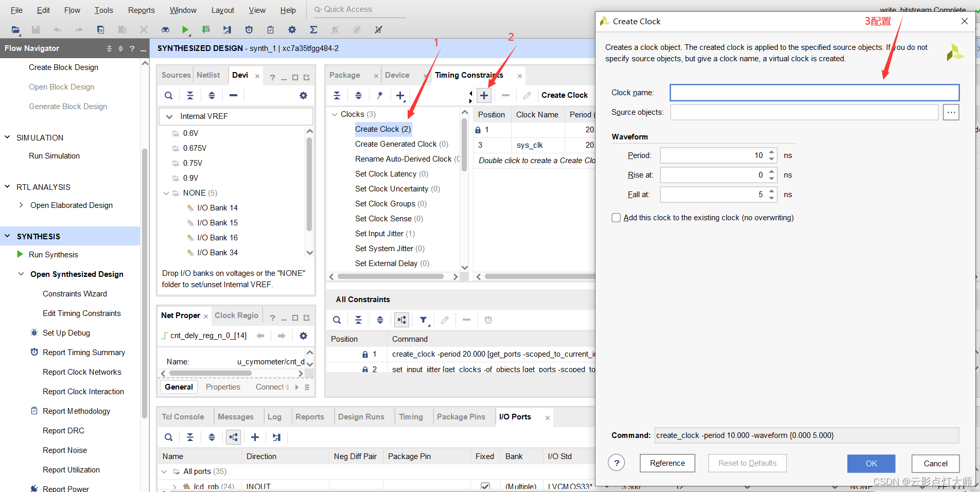Image resolution: width=980 pixels, height=492 pixels.
Task: Collapse Clocks (3) tree node
Action: tap(335, 114)
